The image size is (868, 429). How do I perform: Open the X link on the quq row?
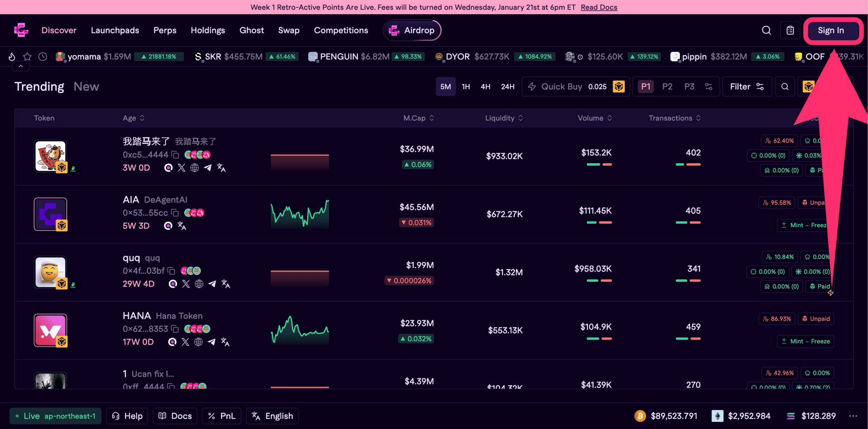(x=186, y=284)
